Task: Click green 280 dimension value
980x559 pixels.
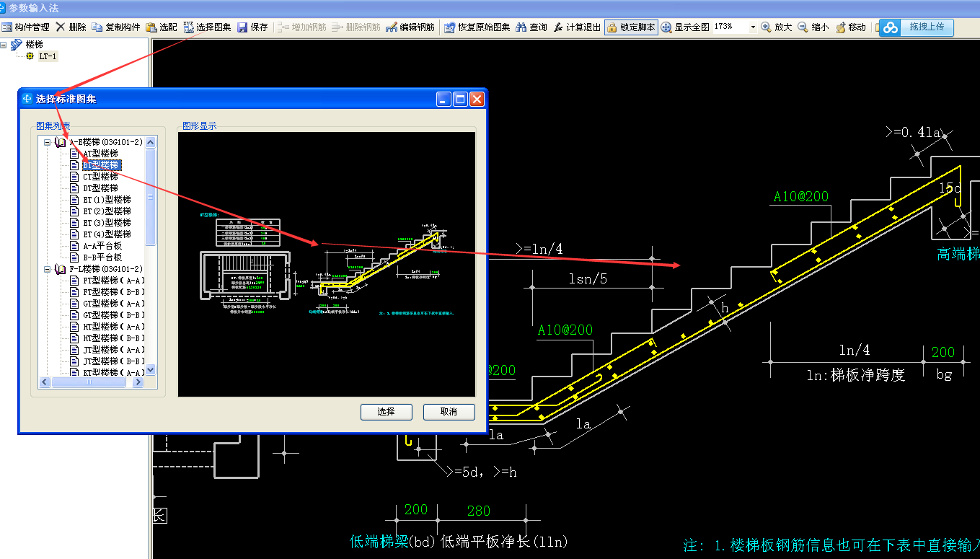Action: [x=478, y=511]
